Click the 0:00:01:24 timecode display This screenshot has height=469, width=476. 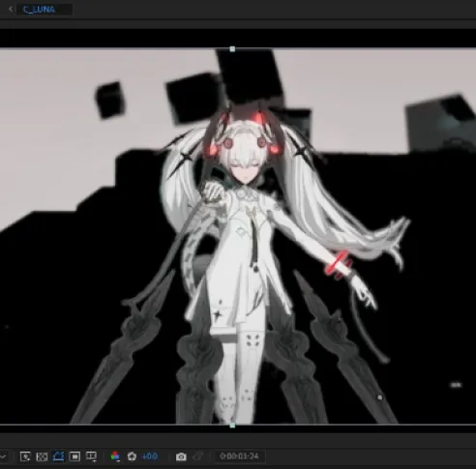pyautogui.click(x=239, y=456)
